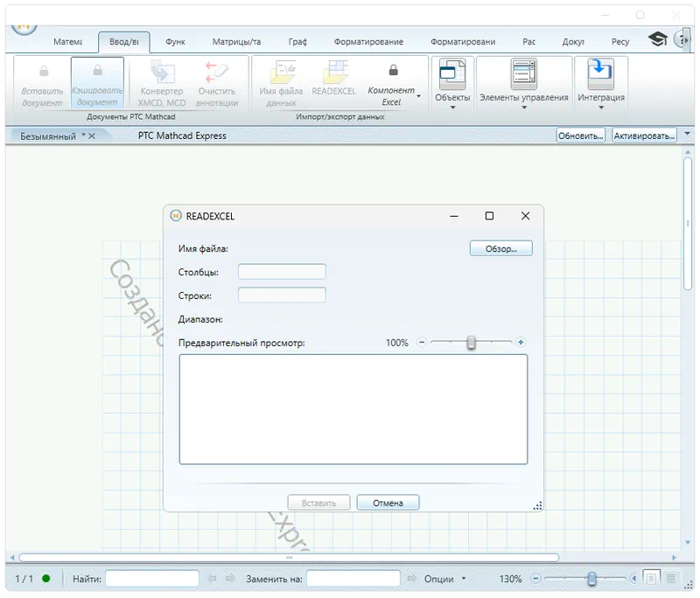700x598 pixels.
Task: Expand the dropdown arrow next to Активировать
Action: [x=687, y=134]
